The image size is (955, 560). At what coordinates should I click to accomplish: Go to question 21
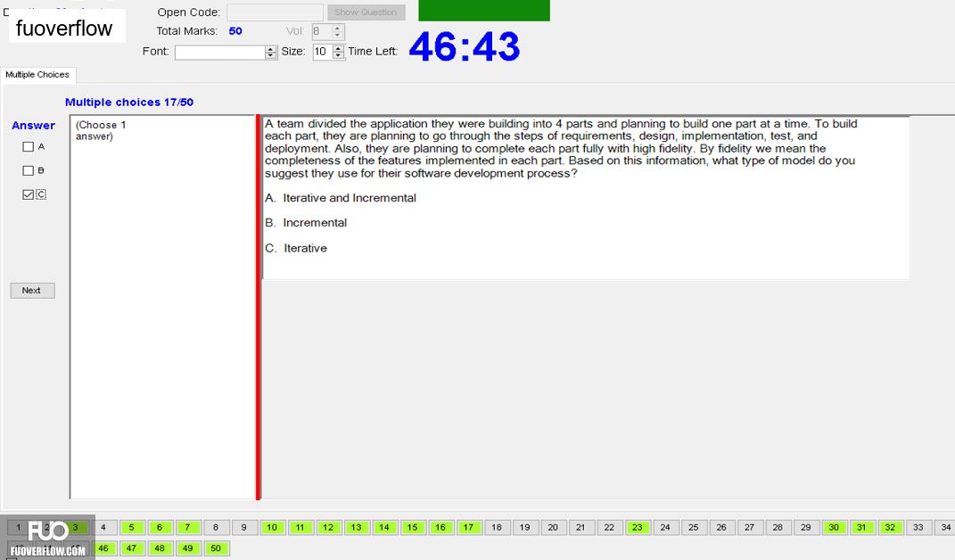click(x=581, y=527)
